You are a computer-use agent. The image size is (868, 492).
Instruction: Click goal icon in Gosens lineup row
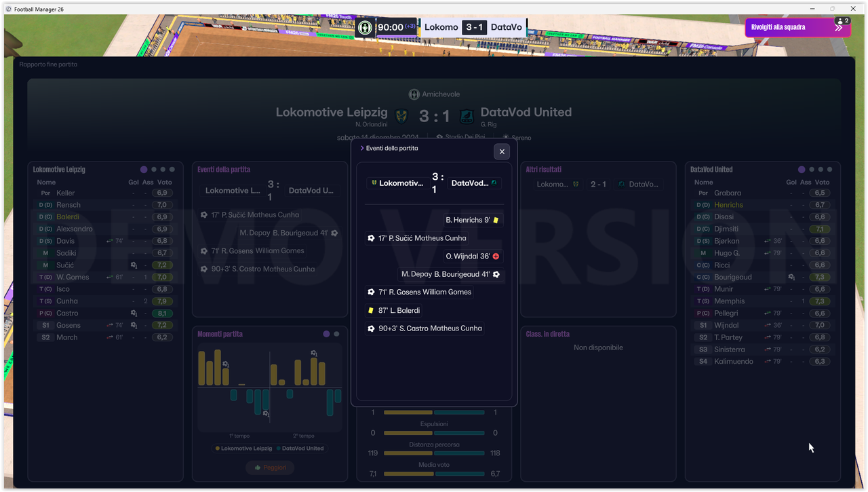coord(134,326)
